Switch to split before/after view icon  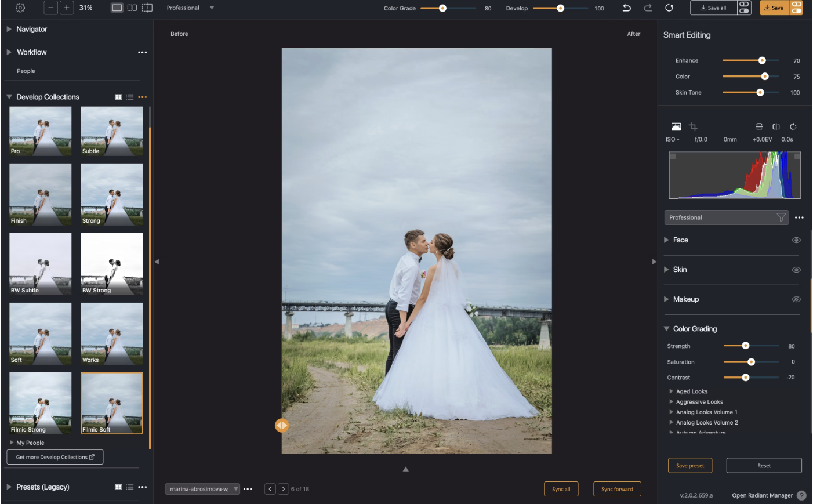[x=147, y=8]
